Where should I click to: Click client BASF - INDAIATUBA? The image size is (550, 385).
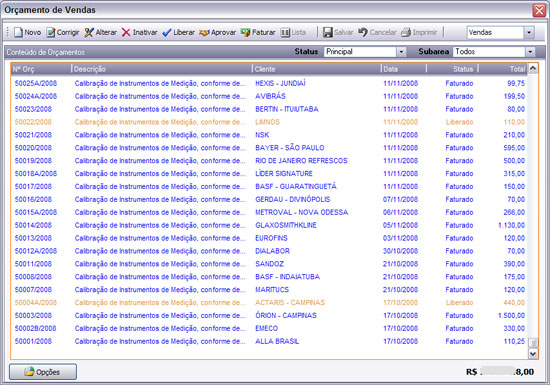(287, 277)
